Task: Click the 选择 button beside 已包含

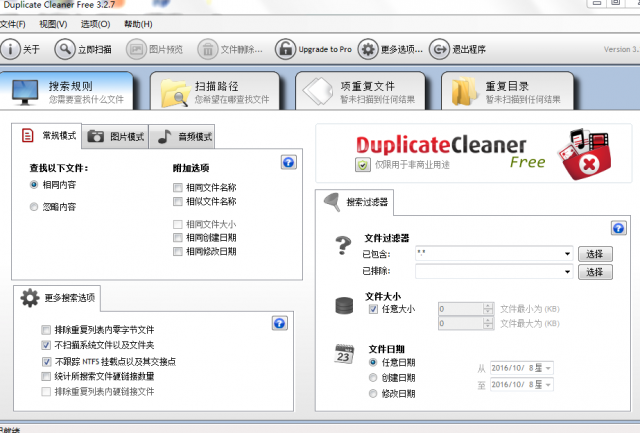Action: point(595,254)
